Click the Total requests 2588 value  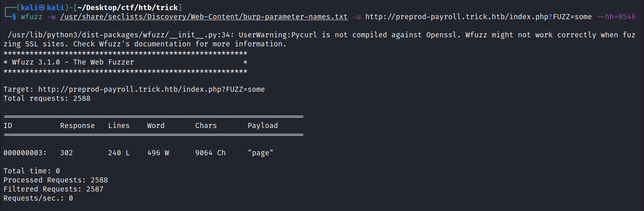[82, 98]
